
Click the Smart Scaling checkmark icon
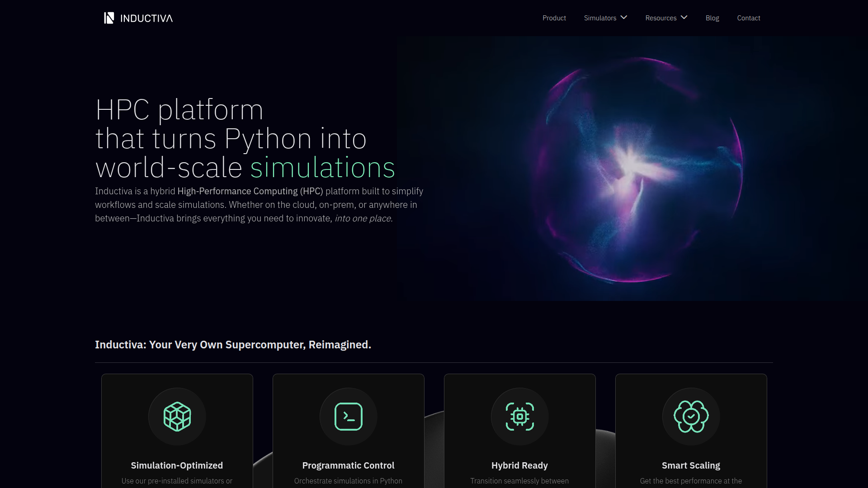[691, 417]
